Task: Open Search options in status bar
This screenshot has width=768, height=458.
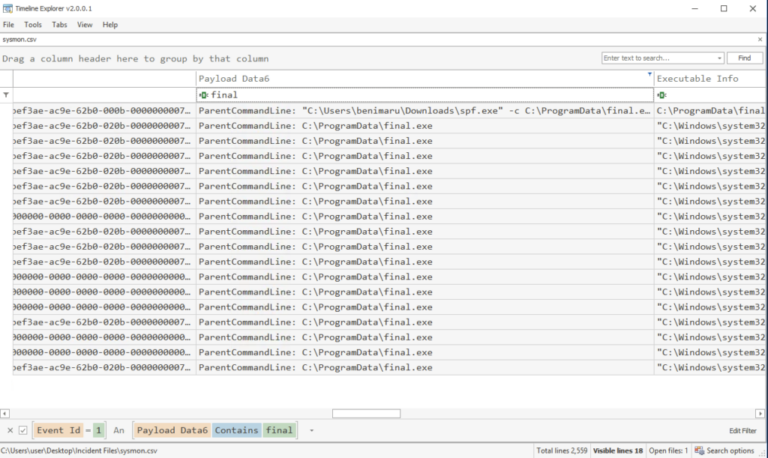Action: [x=728, y=451]
